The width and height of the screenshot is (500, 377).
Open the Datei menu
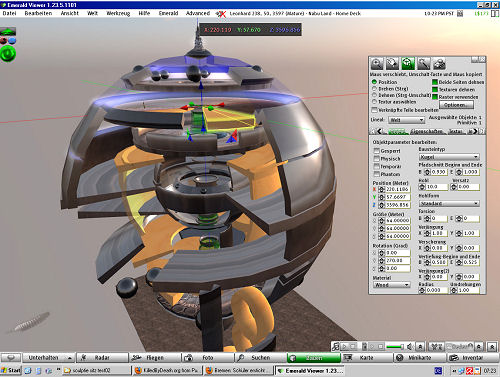click(x=9, y=13)
